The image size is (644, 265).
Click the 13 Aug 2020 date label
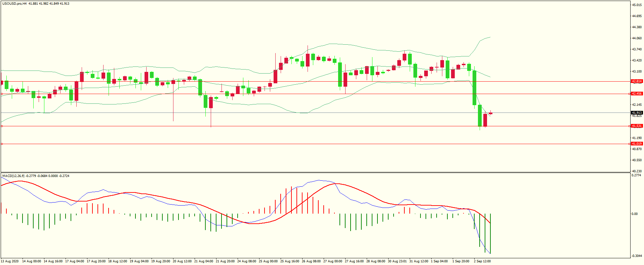[x=10, y=261]
